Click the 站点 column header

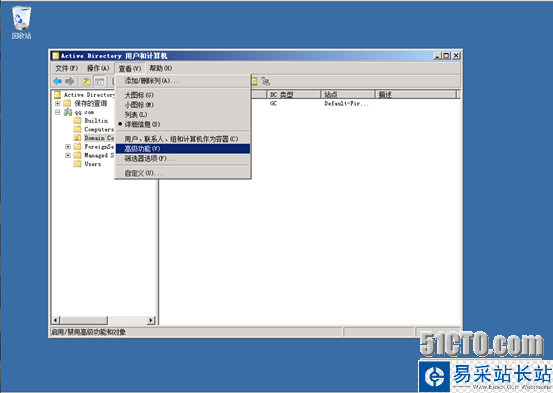pyautogui.click(x=348, y=94)
